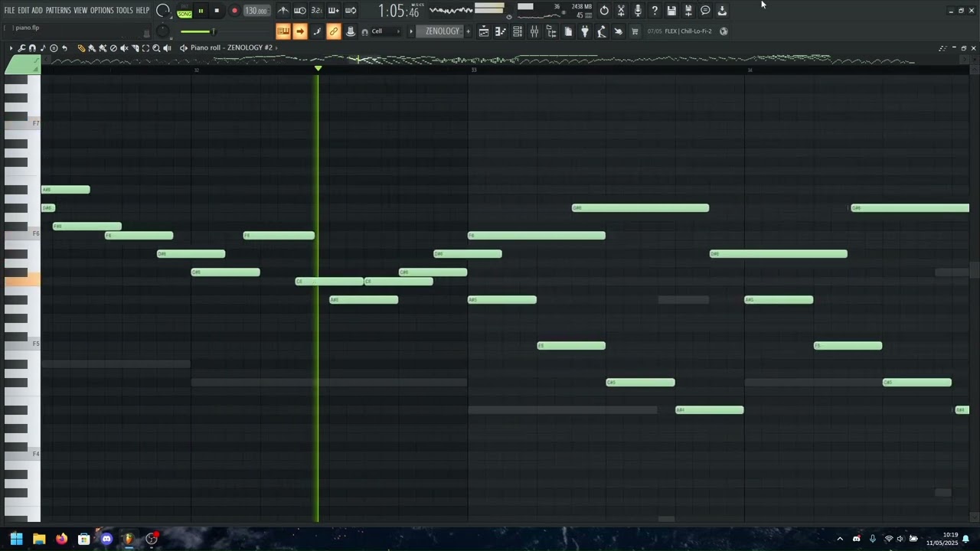Open the FILE menu

pyautogui.click(x=10, y=11)
